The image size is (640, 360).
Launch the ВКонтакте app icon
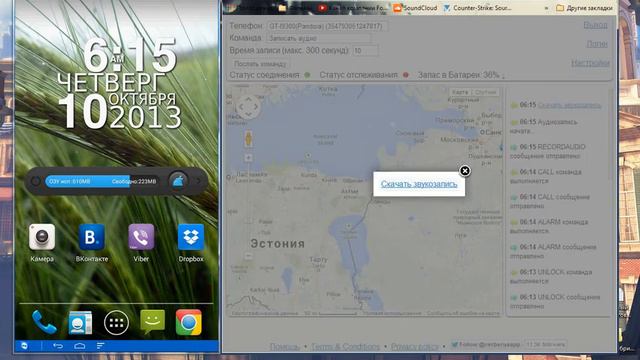pos(91,237)
